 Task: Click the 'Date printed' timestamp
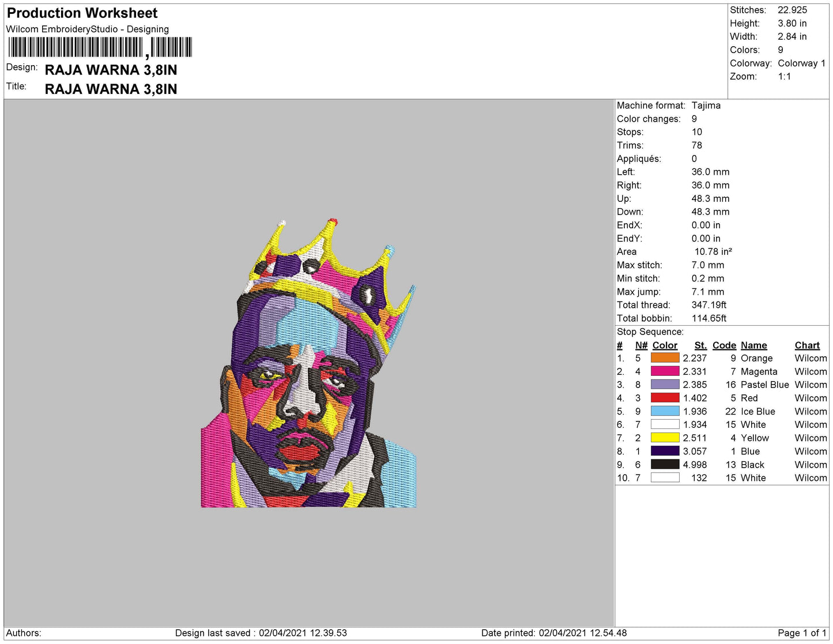tap(554, 632)
